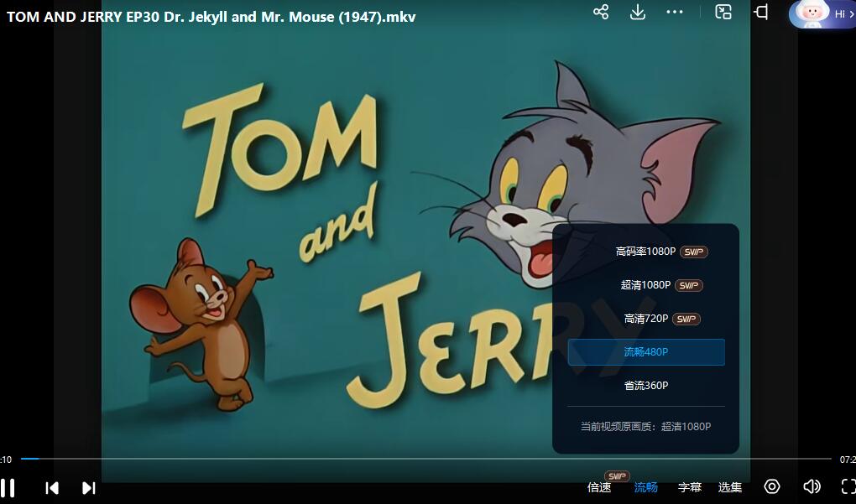The height and width of the screenshot is (504, 856).
Task: Mute the volume speaker icon
Action: click(x=812, y=486)
